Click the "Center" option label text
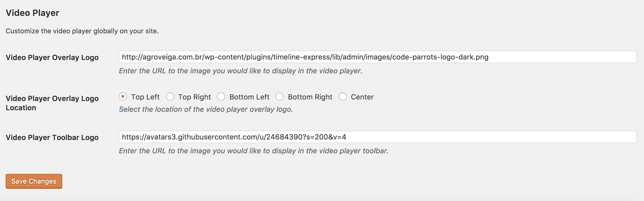 (362, 97)
